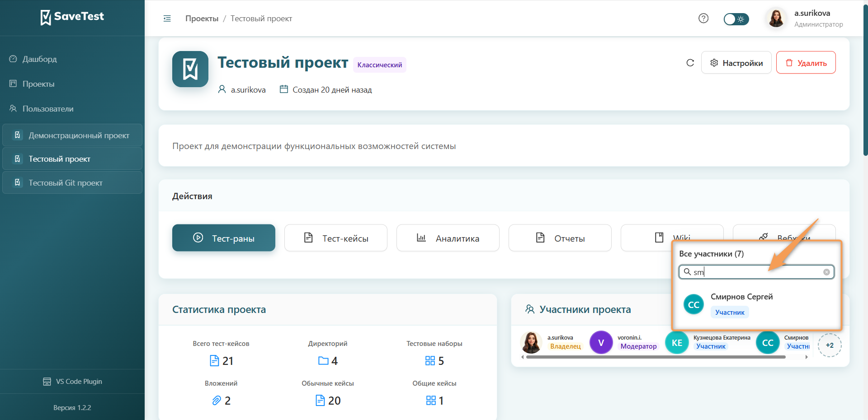Open Отчеты action
868x420 pixels.
560,238
